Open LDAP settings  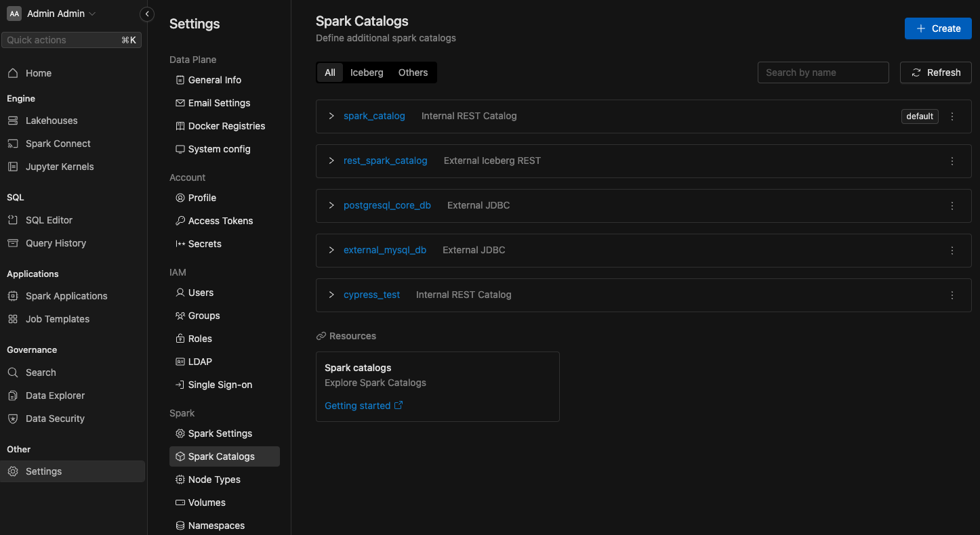[x=224, y=362]
